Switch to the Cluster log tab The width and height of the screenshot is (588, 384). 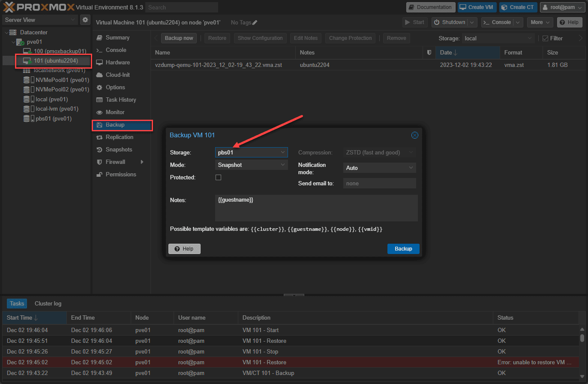(x=48, y=304)
